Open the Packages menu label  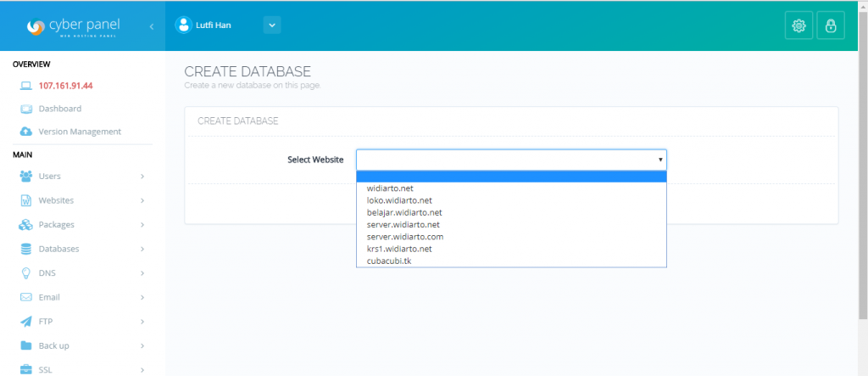(x=57, y=225)
